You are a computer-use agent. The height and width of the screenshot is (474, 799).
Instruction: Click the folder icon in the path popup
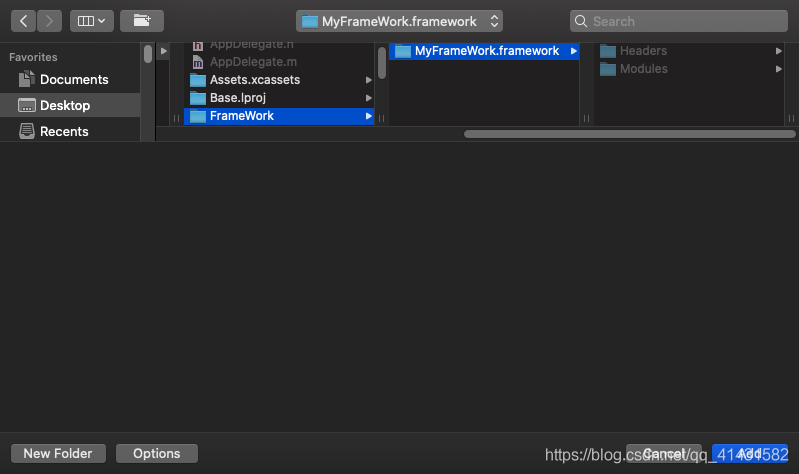click(x=309, y=21)
